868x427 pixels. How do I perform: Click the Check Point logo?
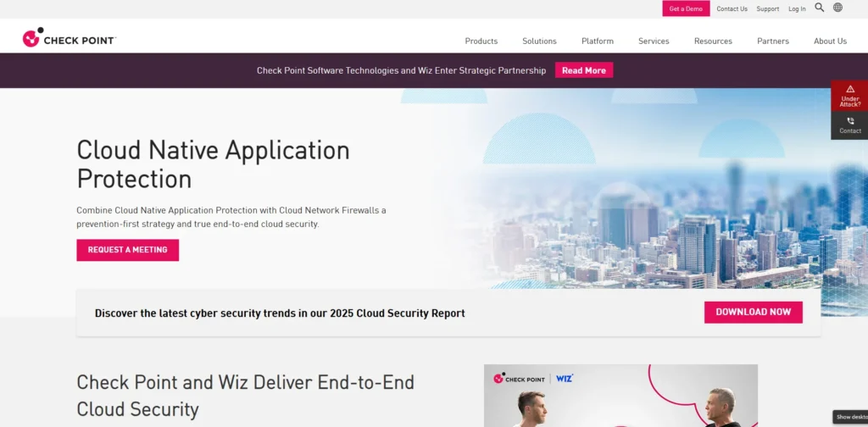(x=70, y=37)
